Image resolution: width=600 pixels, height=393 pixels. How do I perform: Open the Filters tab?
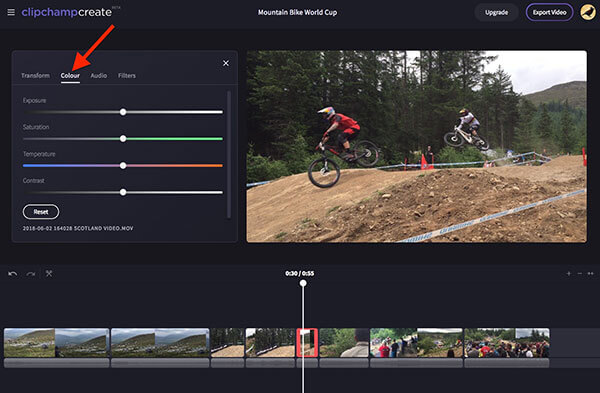[x=127, y=75]
